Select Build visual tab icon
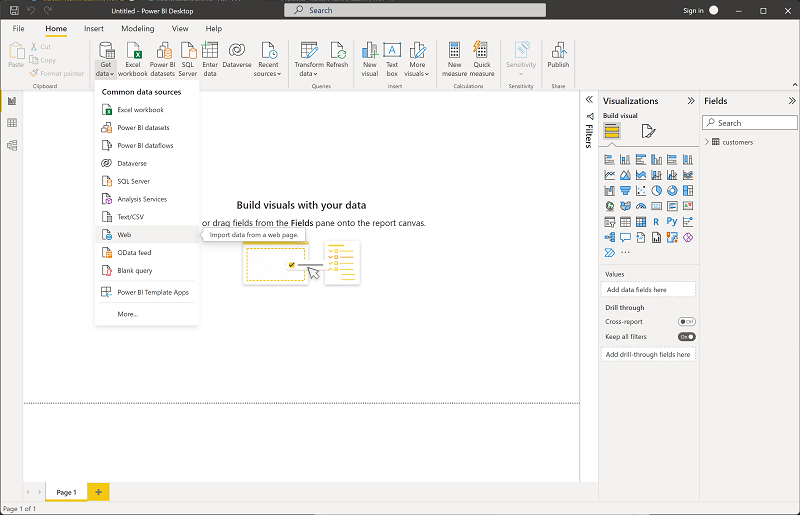 click(612, 131)
